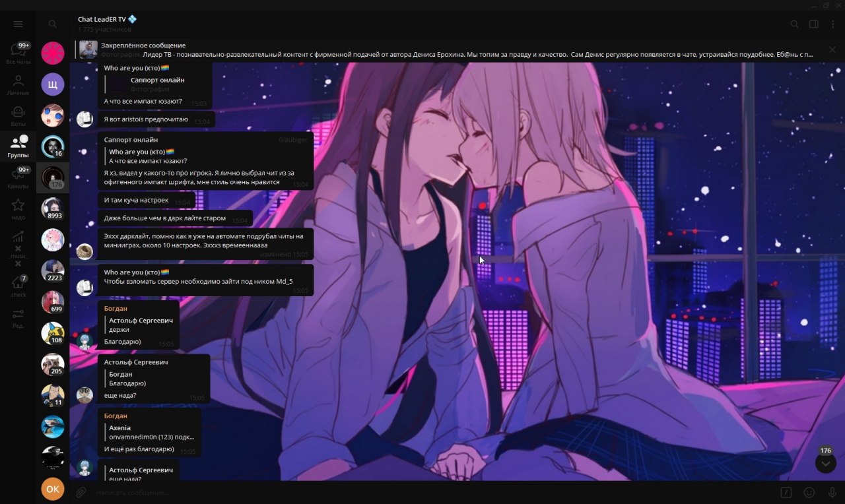Open chat with 205 unread badge
The image size is (845, 504).
point(53,364)
